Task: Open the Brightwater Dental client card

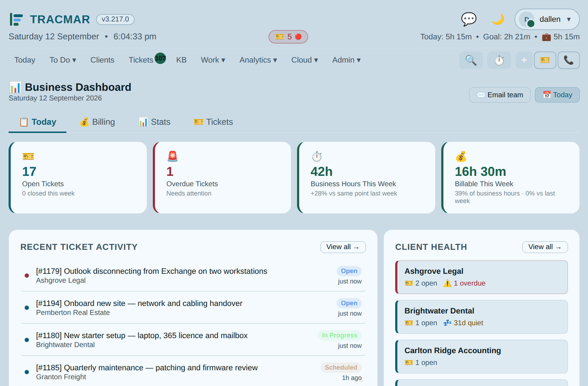Action: coord(481,317)
